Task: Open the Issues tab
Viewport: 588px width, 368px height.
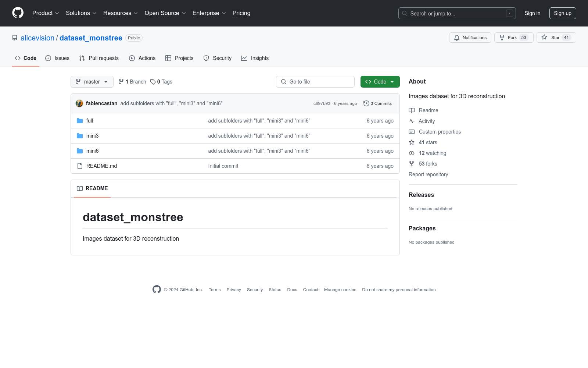Action: pos(57,58)
